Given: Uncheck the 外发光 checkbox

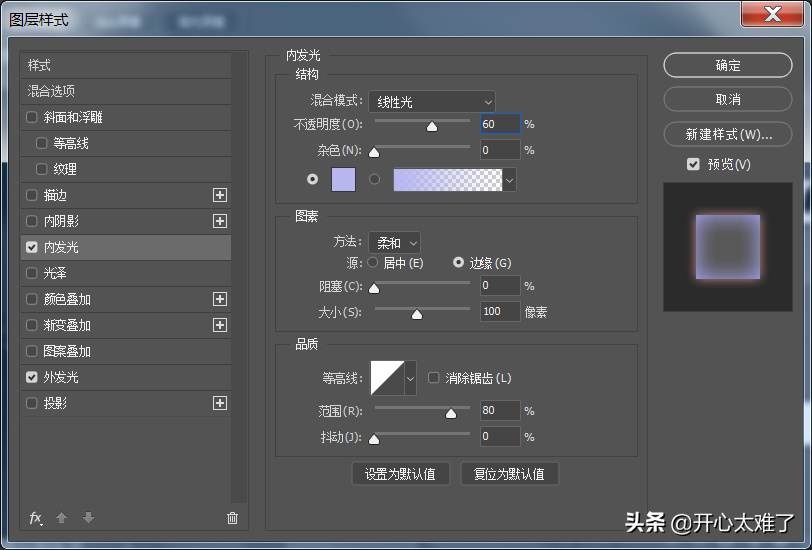Looking at the screenshot, I should coord(32,377).
